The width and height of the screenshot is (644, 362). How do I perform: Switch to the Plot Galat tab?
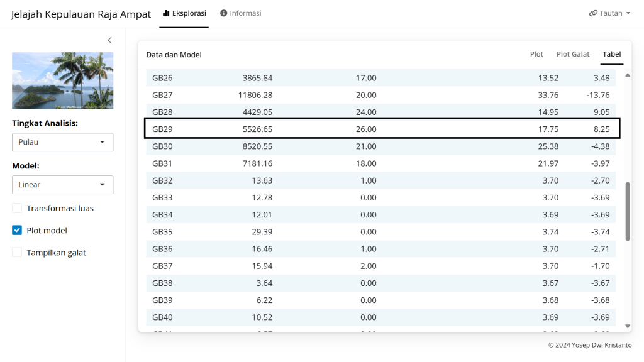click(573, 54)
